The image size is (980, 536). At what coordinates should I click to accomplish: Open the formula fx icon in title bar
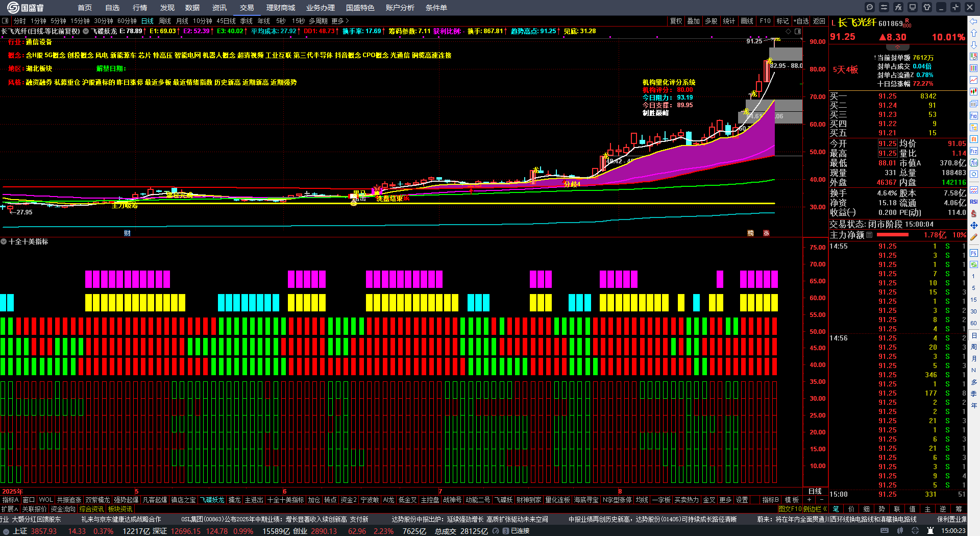pyautogui.click(x=898, y=7)
